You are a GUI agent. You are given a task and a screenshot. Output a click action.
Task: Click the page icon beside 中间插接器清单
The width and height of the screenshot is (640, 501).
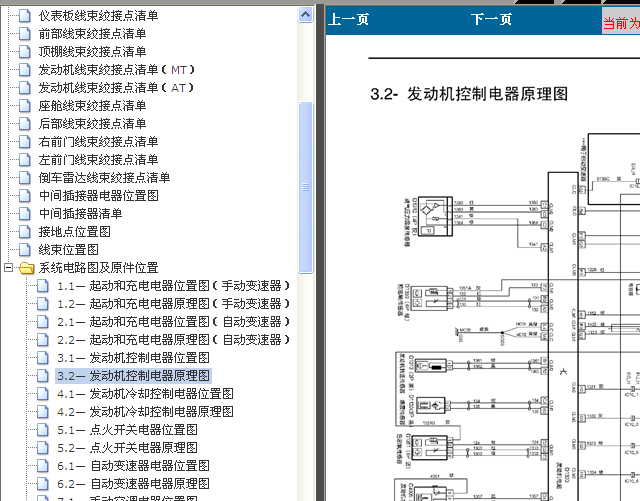coord(24,214)
